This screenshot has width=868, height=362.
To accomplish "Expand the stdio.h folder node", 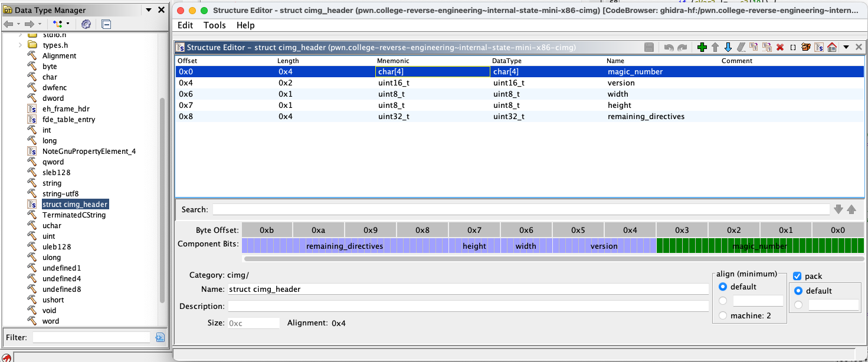I will [20, 34].
